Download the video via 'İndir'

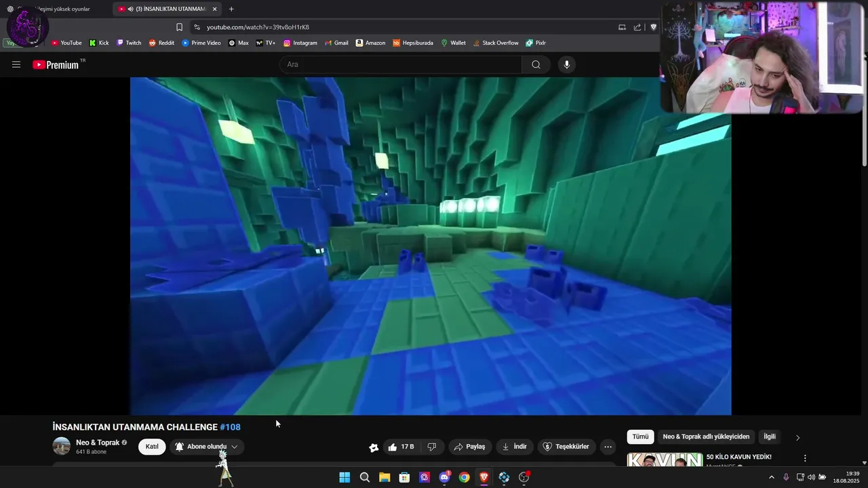(x=514, y=447)
